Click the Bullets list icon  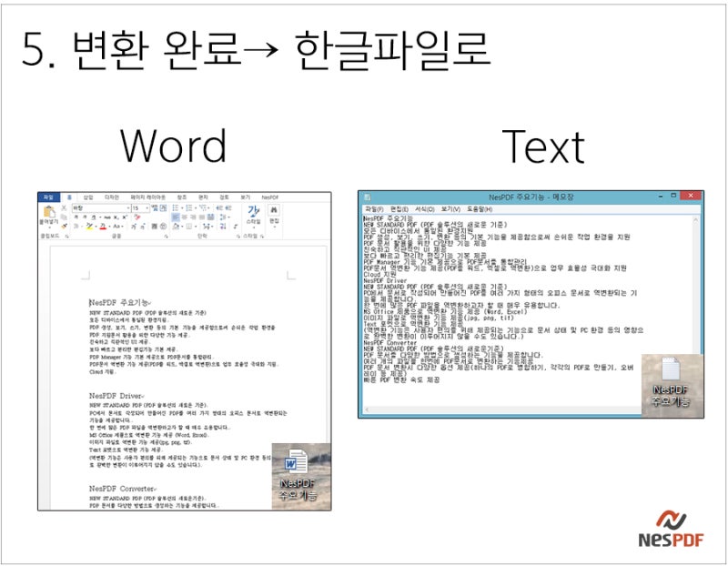[x=176, y=208]
